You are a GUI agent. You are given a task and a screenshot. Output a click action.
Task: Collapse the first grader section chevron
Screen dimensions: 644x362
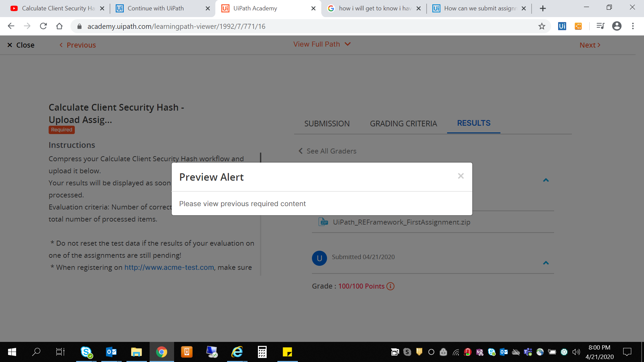[x=546, y=180]
